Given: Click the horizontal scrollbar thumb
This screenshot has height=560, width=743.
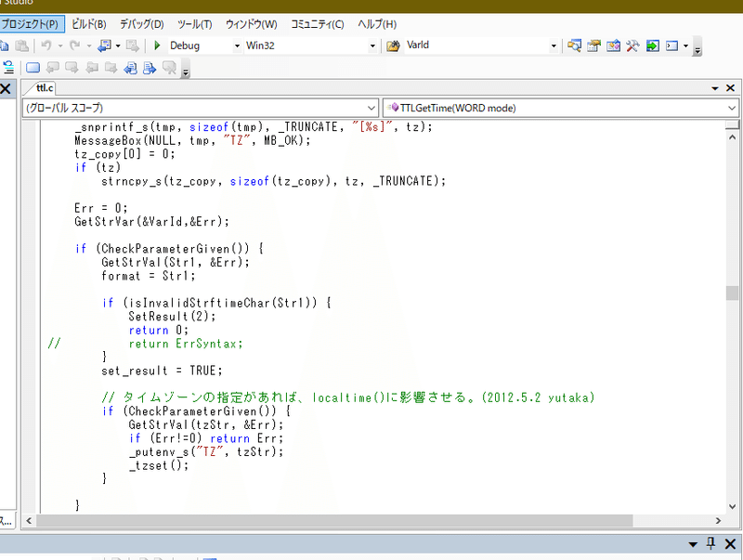Looking at the screenshot, I should [334, 521].
